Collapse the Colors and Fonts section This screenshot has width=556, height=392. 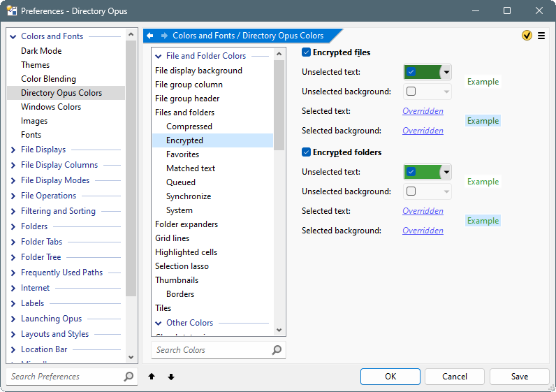click(x=13, y=36)
